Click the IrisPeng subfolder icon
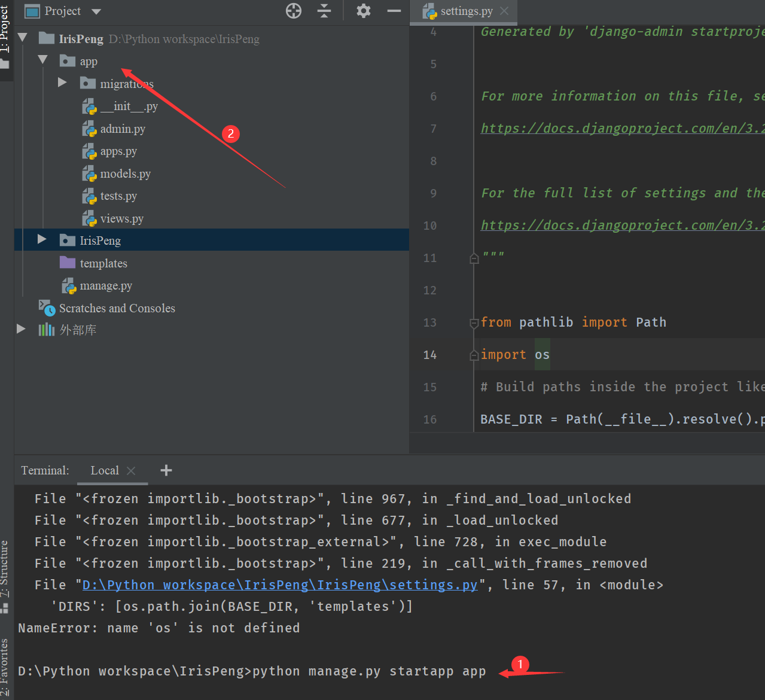Screen dimensions: 765x700 [68, 241]
